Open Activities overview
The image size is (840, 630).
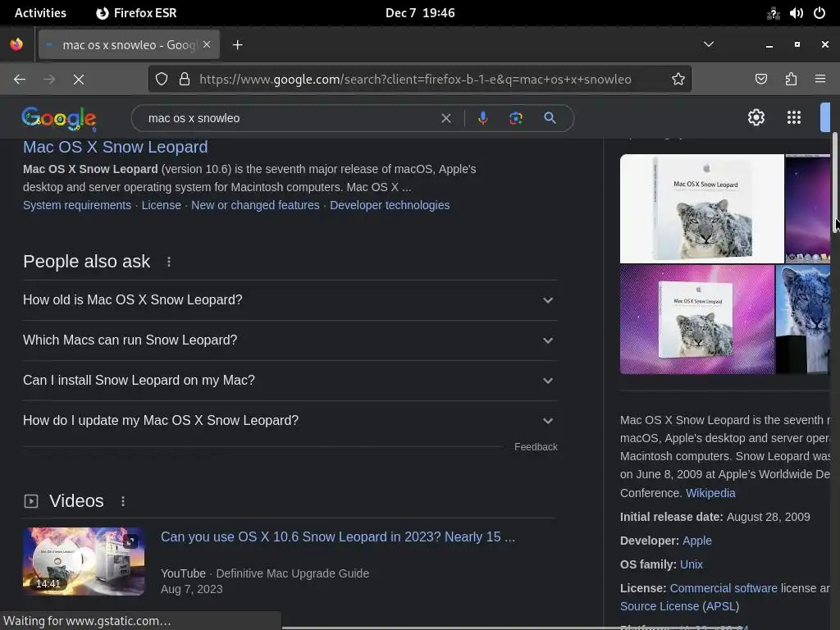tap(40, 13)
